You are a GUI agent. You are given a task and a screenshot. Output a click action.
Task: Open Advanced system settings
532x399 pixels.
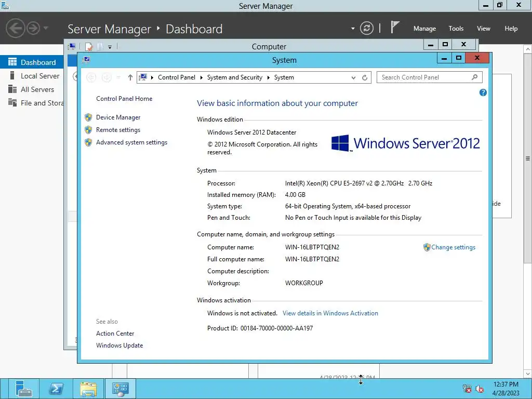pyautogui.click(x=131, y=142)
